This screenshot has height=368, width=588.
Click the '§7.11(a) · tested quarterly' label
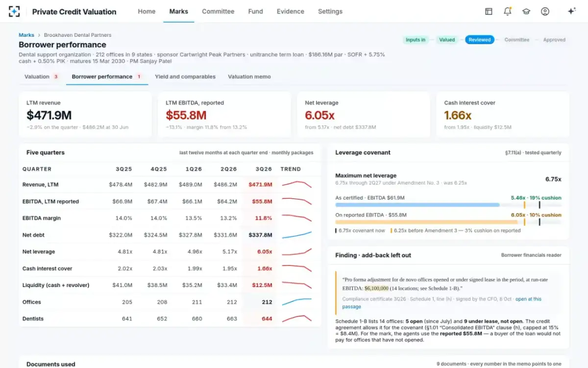(x=533, y=153)
